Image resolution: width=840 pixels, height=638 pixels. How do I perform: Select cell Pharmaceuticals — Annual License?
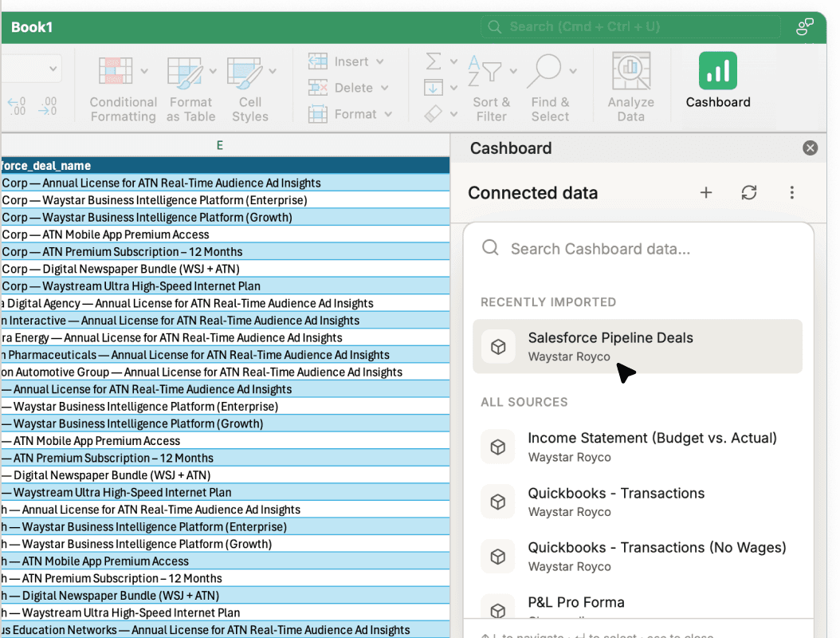point(225,354)
